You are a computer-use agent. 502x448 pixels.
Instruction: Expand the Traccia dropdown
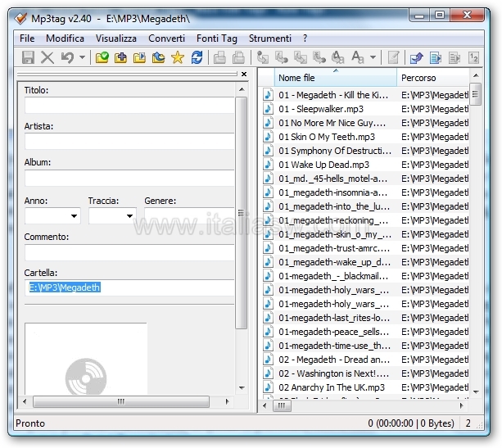click(x=129, y=216)
